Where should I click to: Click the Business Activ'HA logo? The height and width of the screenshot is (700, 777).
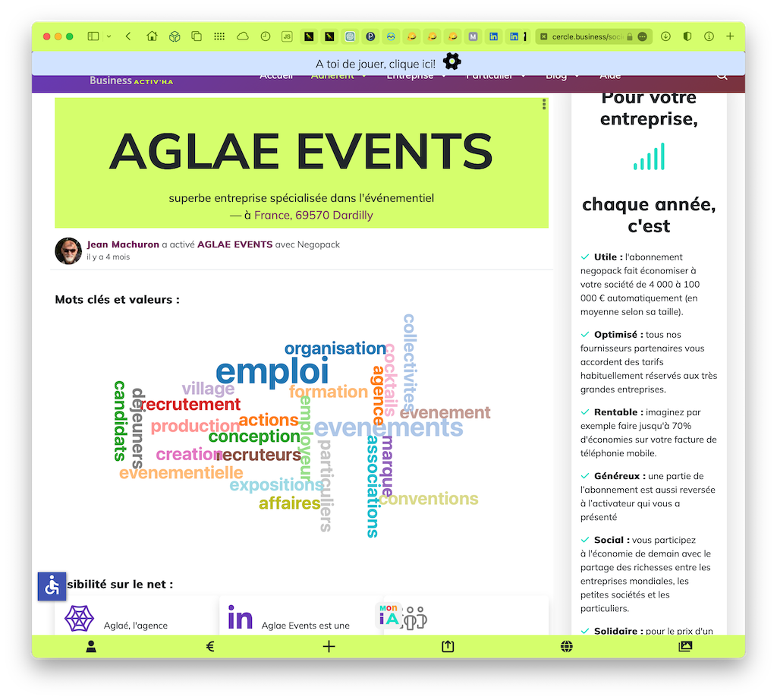[x=131, y=80]
